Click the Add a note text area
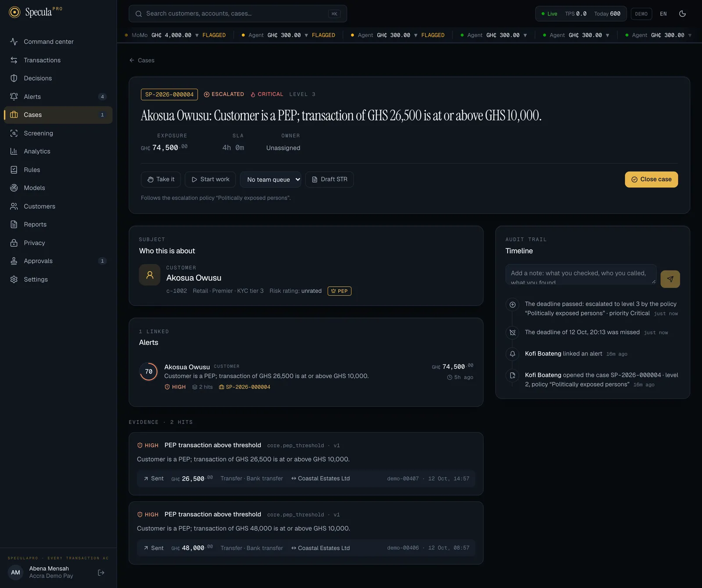Screen dimensions: 702x588 tap(581, 274)
